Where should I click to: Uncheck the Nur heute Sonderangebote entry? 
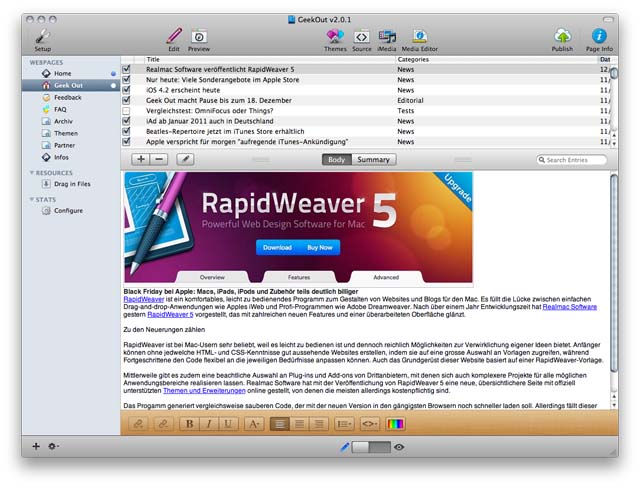(x=127, y=80)
